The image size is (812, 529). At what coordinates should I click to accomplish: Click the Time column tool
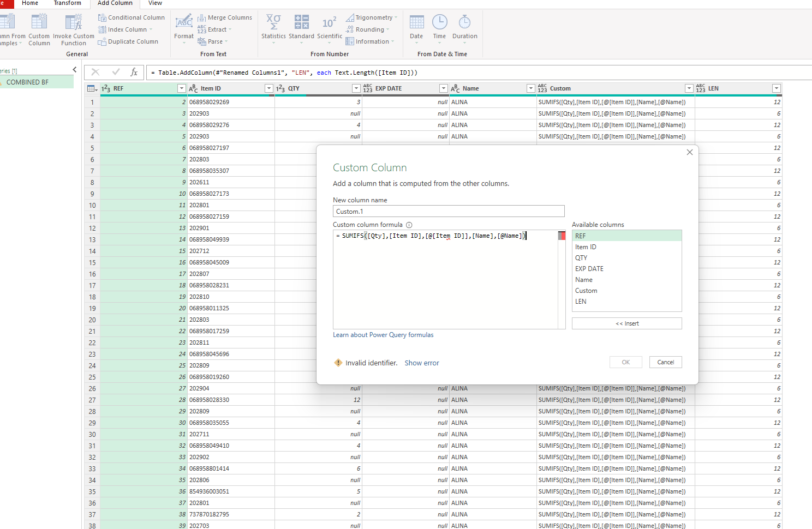(x=439, y=29)
